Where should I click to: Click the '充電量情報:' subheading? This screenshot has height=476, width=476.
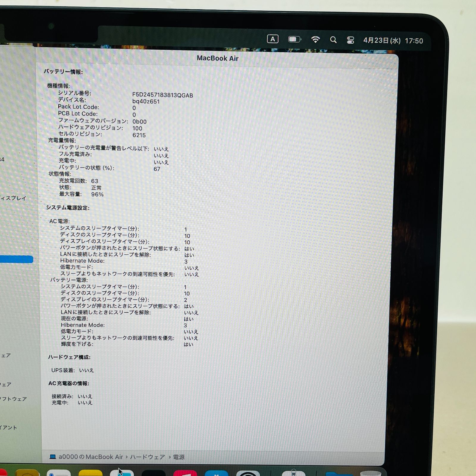point(62,140)
